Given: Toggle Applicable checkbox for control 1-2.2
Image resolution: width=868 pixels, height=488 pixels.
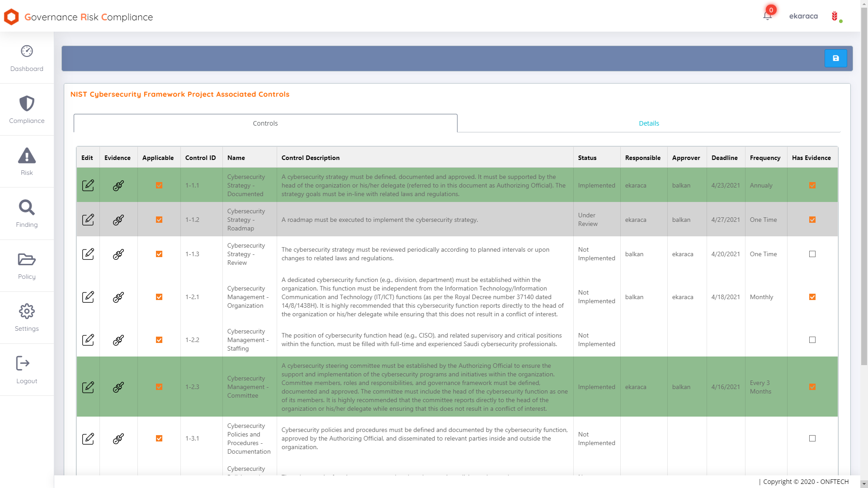Looking at the screenshot, I should 159,340.
